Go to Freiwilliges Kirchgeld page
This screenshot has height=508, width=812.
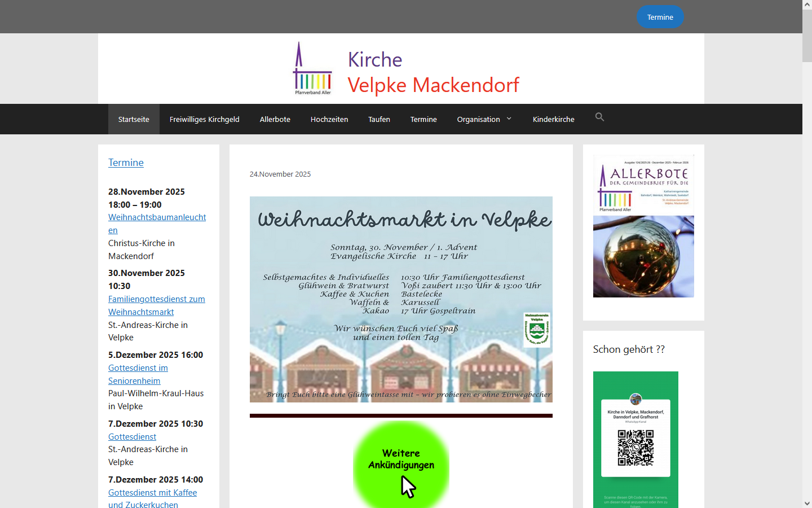(x=204, y=120)
